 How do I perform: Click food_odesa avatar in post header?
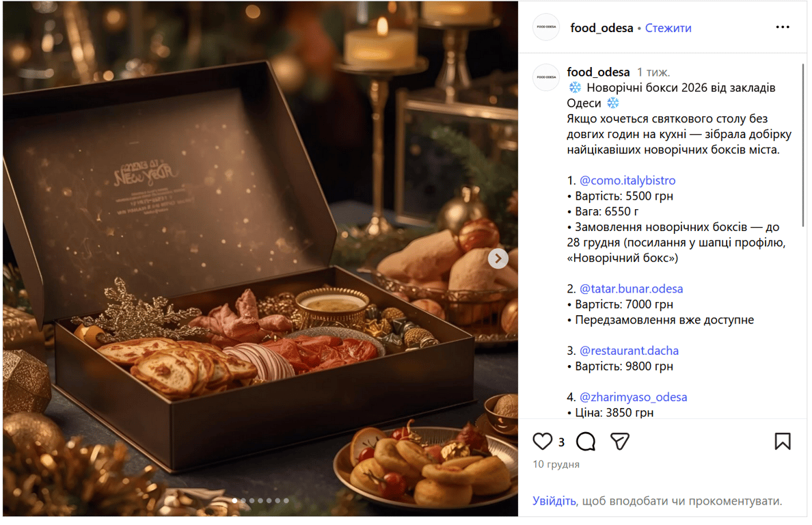[546, 27]
